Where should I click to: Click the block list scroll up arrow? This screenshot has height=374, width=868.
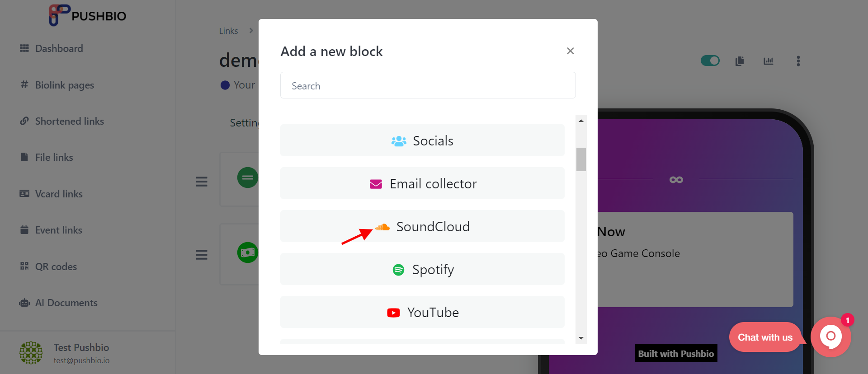[581, 121]
